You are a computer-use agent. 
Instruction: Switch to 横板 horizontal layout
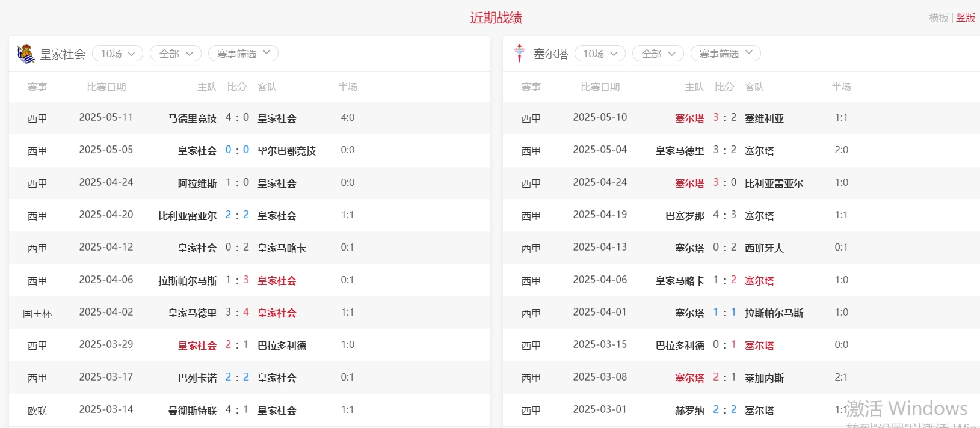tap(938, 18)
